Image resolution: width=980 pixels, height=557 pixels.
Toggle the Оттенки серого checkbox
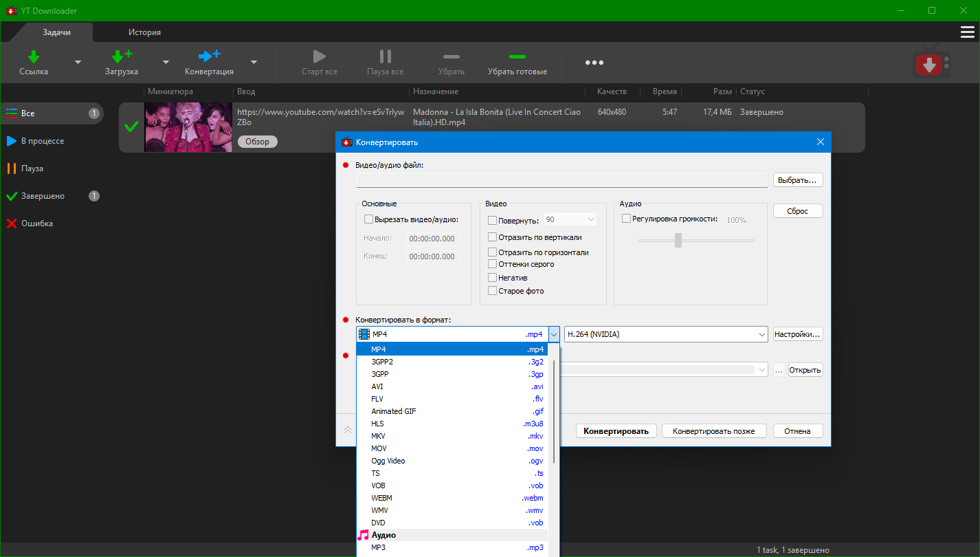[492, 264]
